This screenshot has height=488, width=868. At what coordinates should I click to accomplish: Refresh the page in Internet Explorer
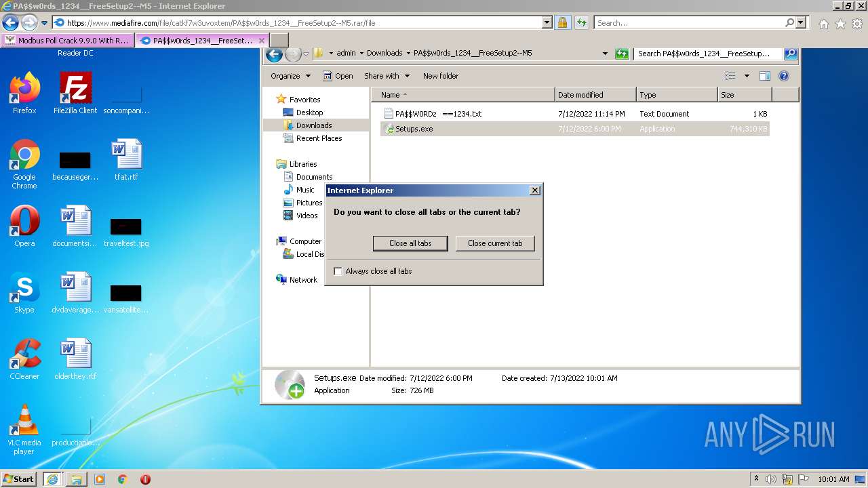click(581, 22)
